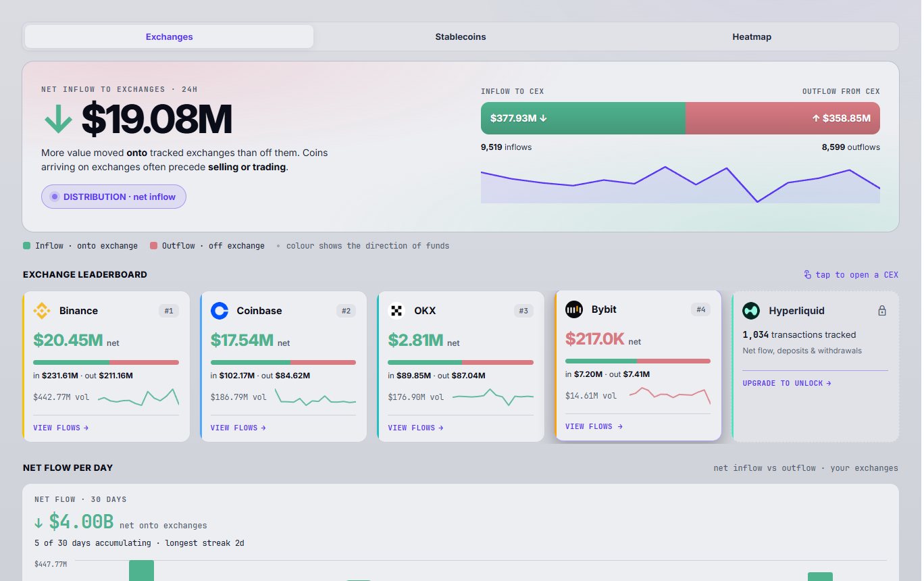Click the #3 rank badge on OKX

click(x=523, y=311)
